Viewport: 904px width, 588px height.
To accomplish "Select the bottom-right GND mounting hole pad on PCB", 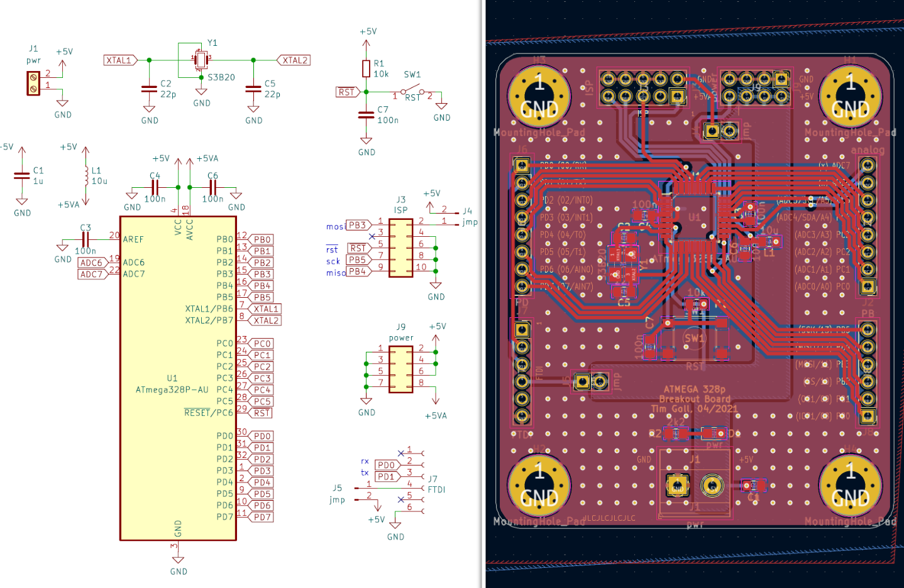I will [851, 485].
